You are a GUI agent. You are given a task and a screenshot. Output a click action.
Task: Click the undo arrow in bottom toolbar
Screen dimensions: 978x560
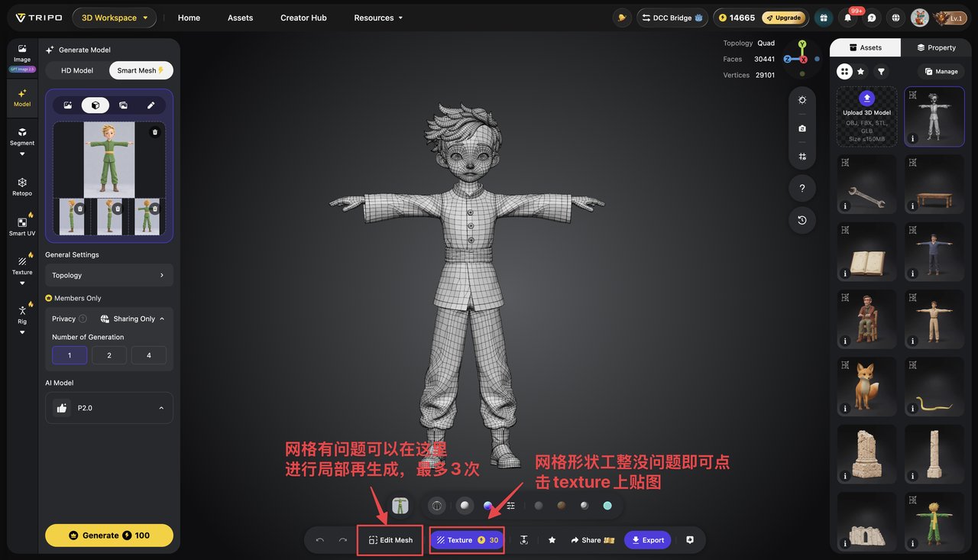(320, 540)
